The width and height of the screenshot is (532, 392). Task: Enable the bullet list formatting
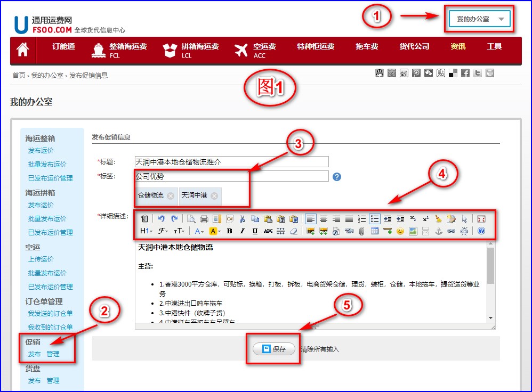click(374, 218)
